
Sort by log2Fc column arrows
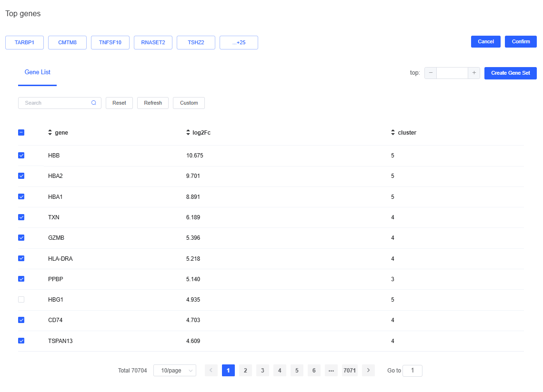coord(188,133)
